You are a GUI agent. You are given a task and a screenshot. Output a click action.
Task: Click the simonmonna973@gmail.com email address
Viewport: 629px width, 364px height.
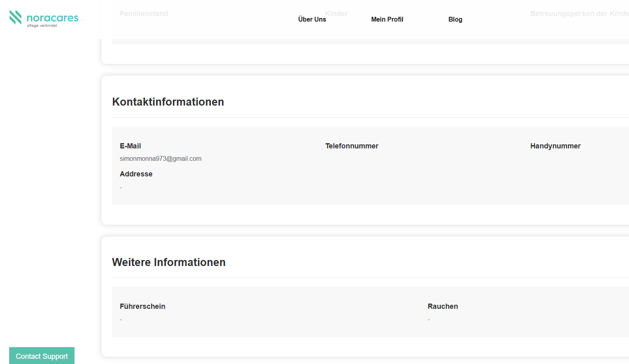(x=160, y=159)
